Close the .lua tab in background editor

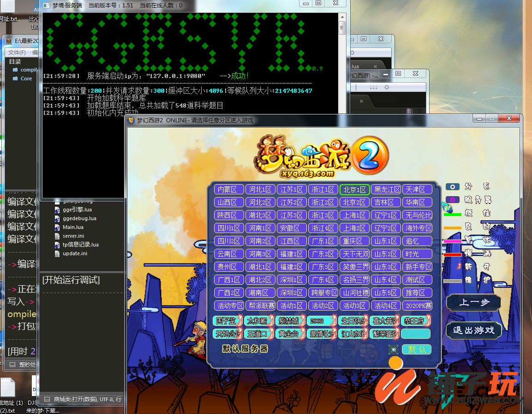click(x=375, y=66)
